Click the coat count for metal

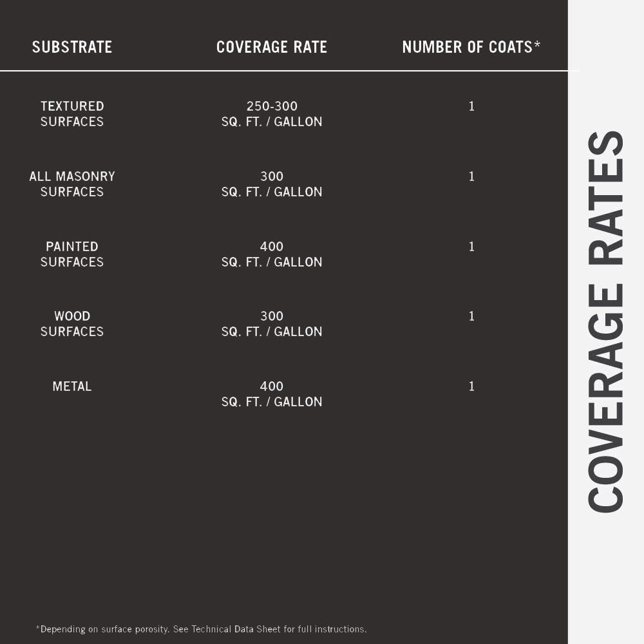tap(471, 386)
